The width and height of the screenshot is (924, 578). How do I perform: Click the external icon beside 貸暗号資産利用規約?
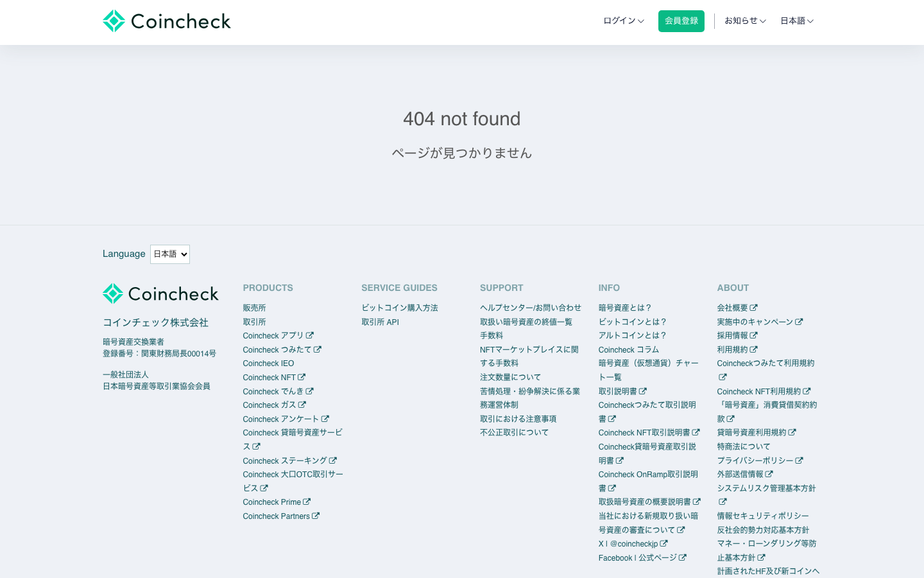tap(792, 432)
